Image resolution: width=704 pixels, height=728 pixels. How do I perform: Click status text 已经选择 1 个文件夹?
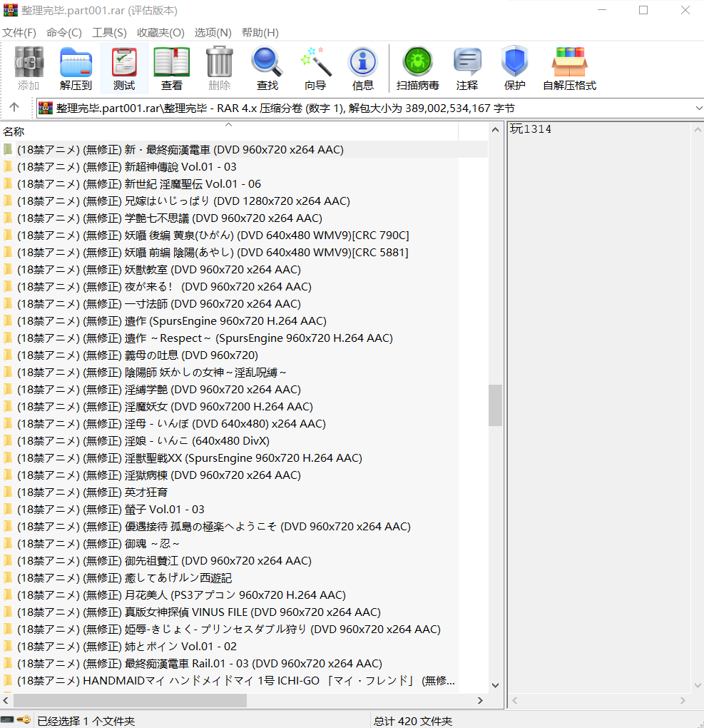(86, 721)
